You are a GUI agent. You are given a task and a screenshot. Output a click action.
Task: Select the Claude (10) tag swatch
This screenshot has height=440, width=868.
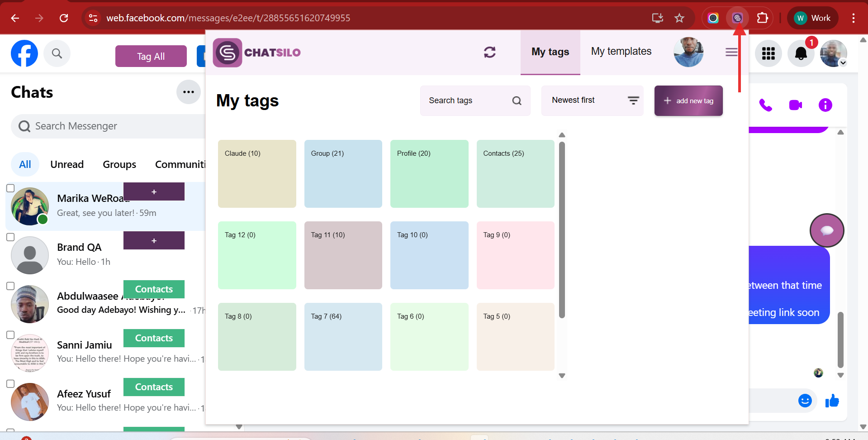pos(257,174)
